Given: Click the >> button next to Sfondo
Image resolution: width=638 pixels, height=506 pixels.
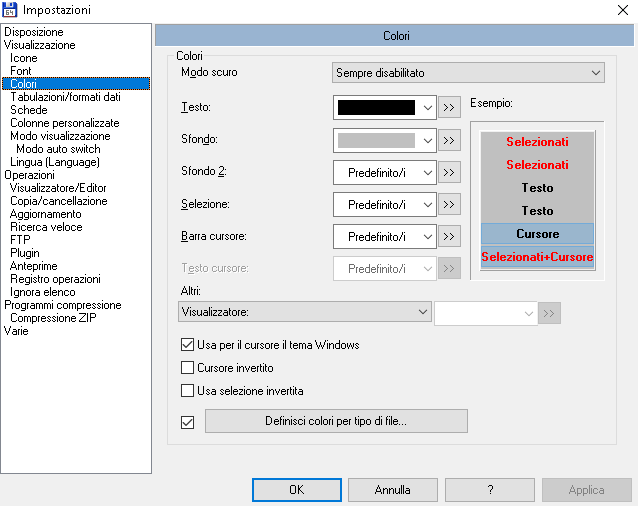Looking at the screenshot, I should [x=449, y=140].
